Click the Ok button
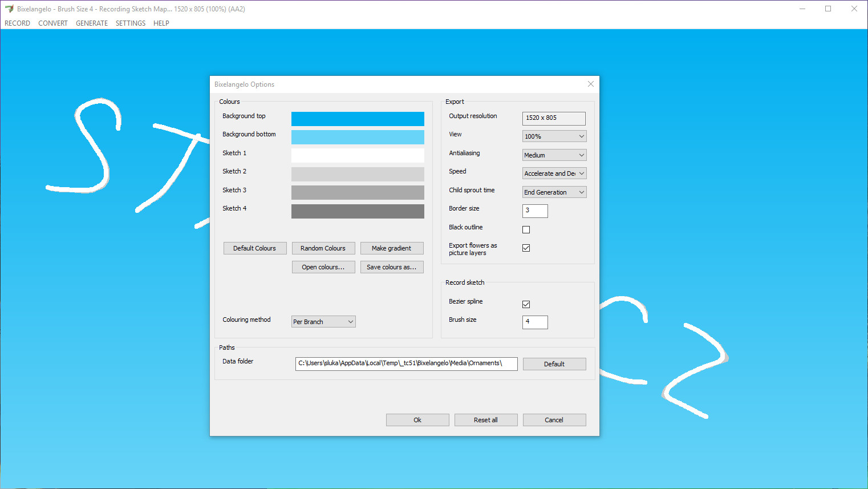Screen dimensions: 868x489 tap(417, 420)
